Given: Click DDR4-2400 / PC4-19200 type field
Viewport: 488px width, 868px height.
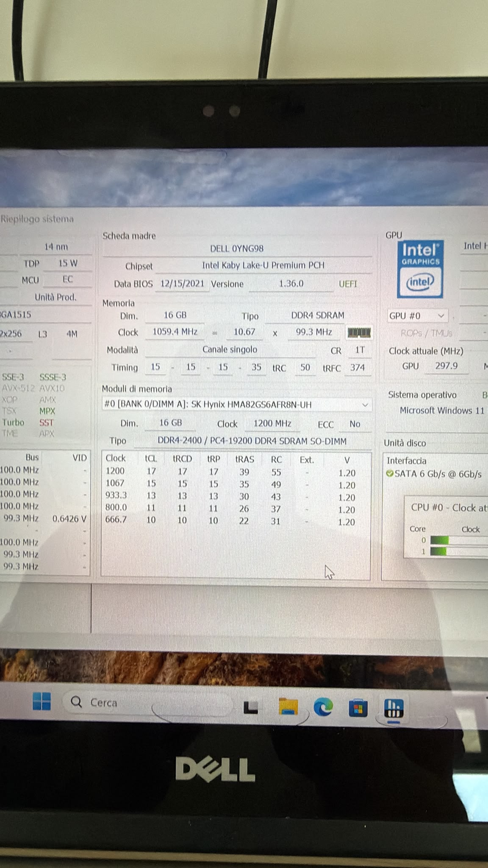Looking at the screenshot, I should pyautogui.click(x=252, y=441).
